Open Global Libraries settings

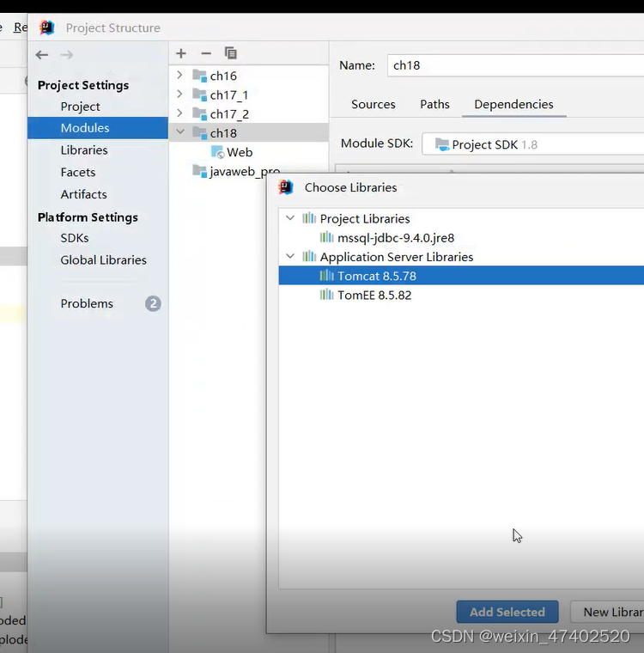pos(104,259)
